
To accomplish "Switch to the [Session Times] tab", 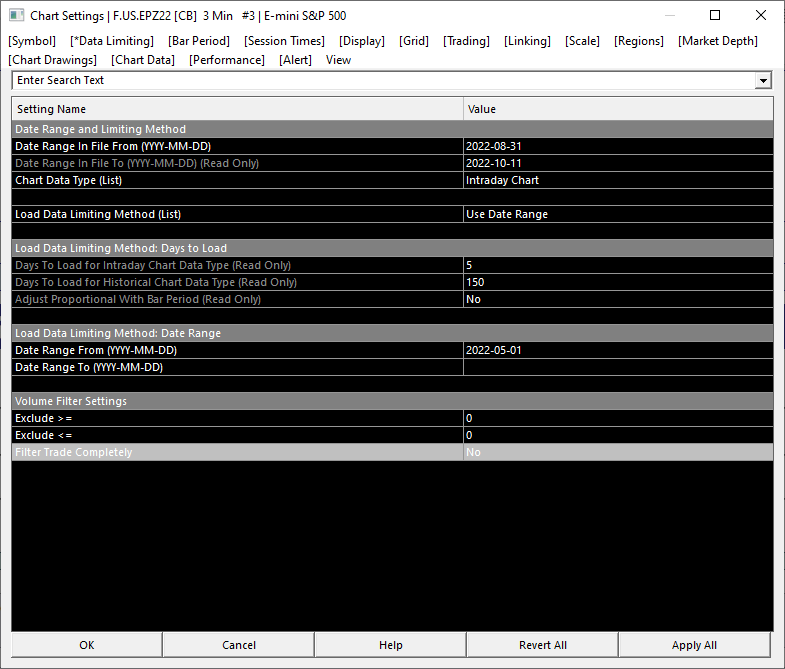I will pos(284,41).
